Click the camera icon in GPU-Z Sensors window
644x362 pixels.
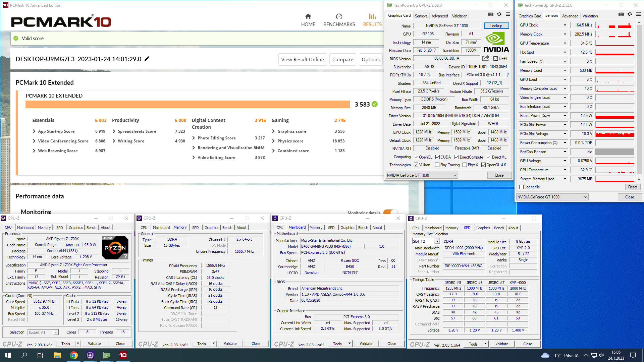tap(621, 14)
